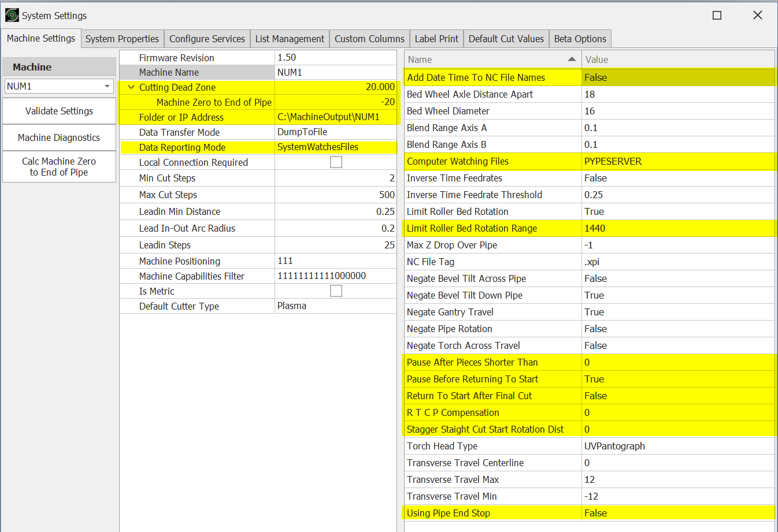Edit the Min Cut Steps value
This screenshot has width=778, height=532.
335,178
